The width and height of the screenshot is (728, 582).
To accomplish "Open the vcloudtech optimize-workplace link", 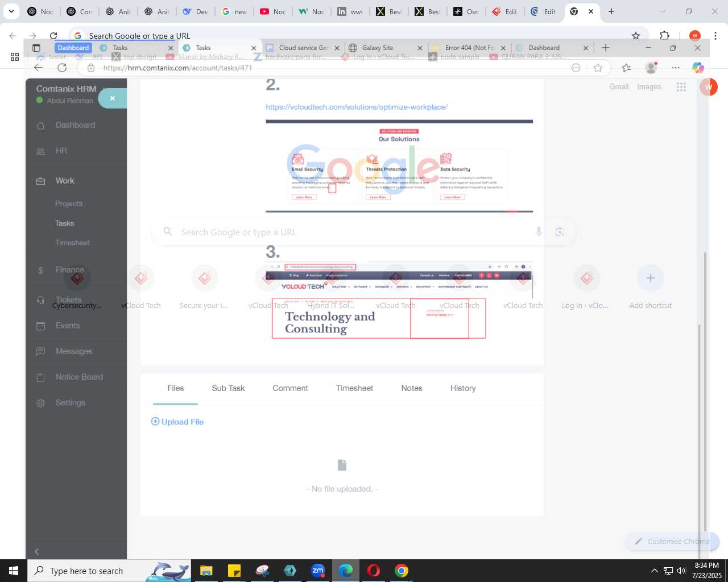I will pyautogui.click(x=357, y=107).
